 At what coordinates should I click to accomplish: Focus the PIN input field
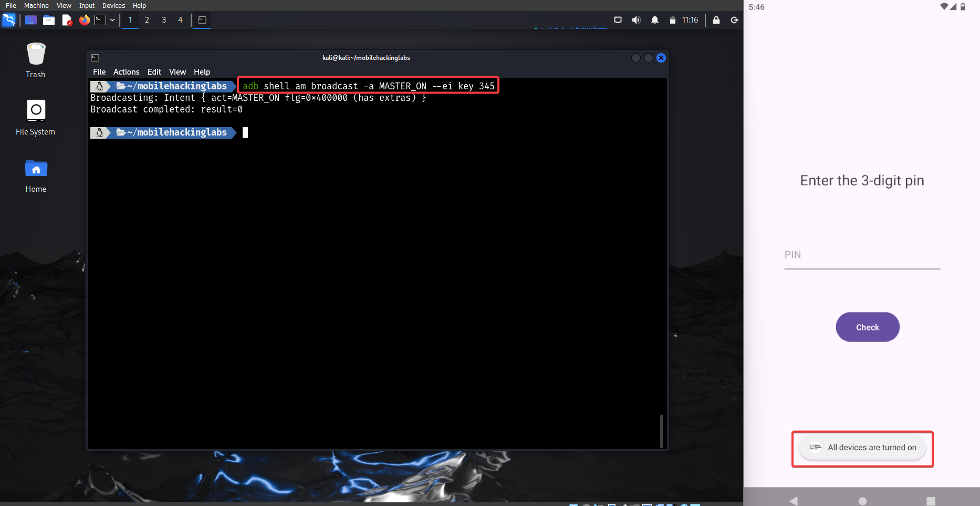[862, 255]
